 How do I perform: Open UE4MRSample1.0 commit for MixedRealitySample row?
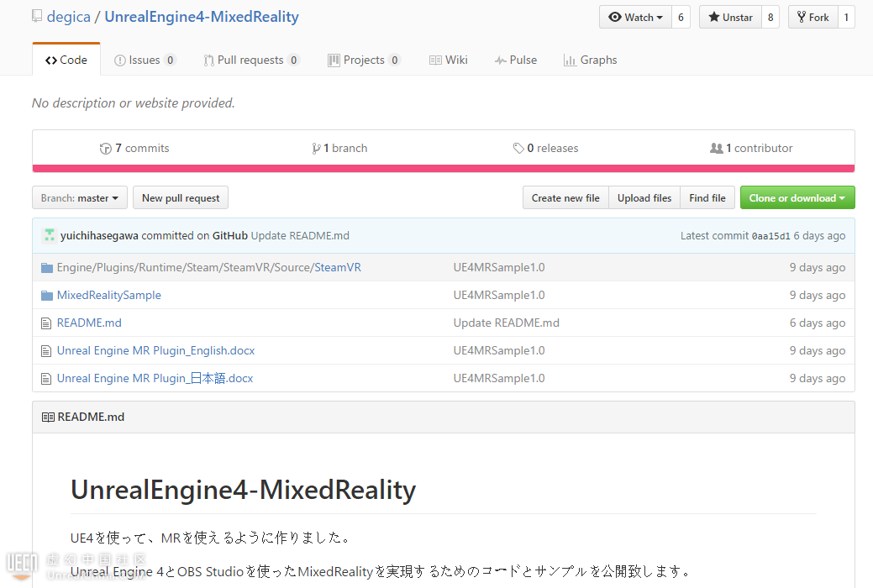pyautogui.click(x=499, y=295)
